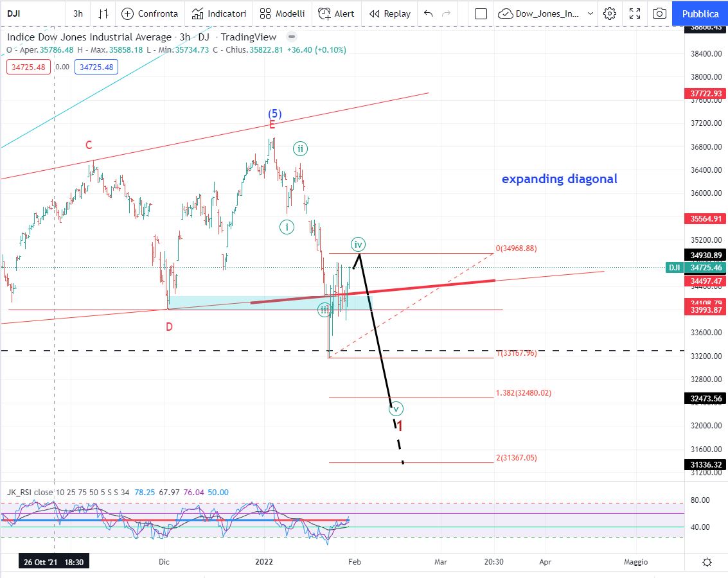
Task: Click the 32473.56 black price axis label
Action: click(x=706, y=398)
